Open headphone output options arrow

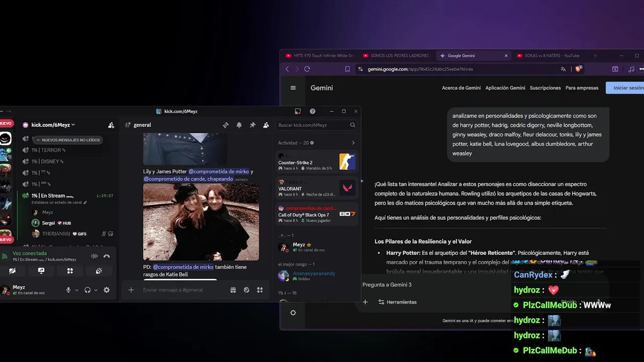point(96,290)
